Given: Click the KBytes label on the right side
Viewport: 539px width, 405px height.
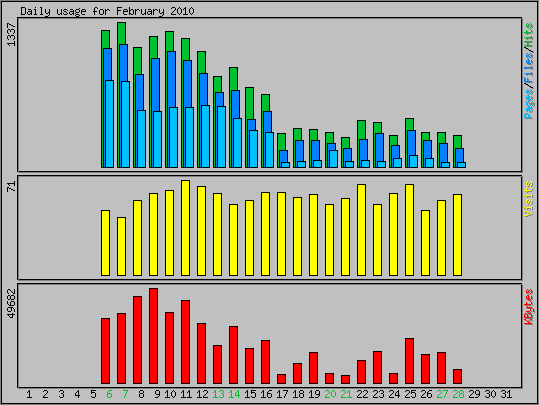Looking at the screenshot, I should [x=529, y=307].
